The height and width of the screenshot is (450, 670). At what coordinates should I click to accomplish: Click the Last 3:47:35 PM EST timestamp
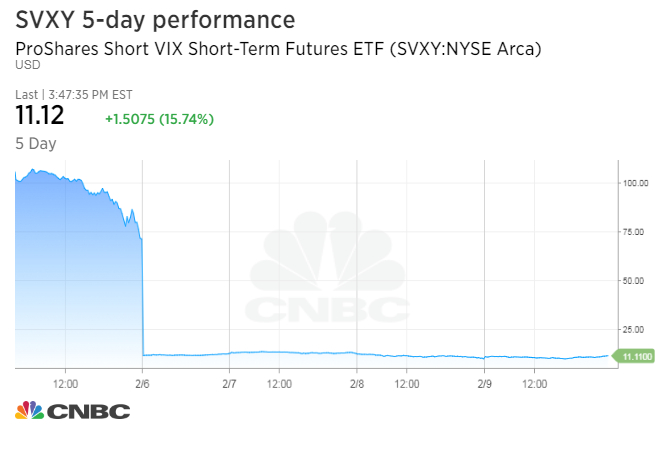click(74, 95)
